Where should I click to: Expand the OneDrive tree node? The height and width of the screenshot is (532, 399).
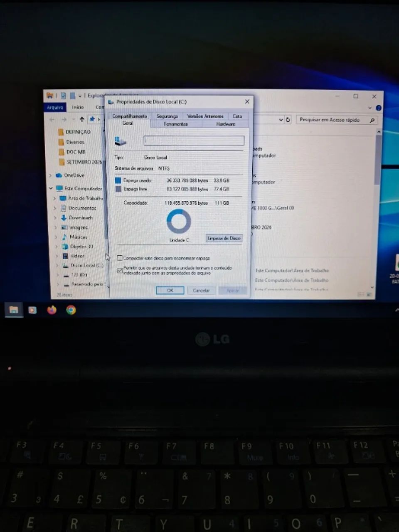(50, 175)
